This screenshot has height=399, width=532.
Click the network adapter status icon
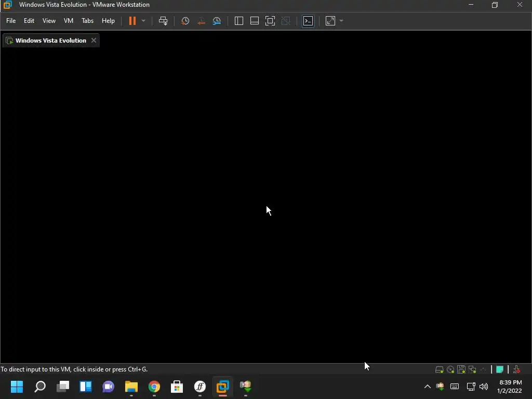click(472, 369)
